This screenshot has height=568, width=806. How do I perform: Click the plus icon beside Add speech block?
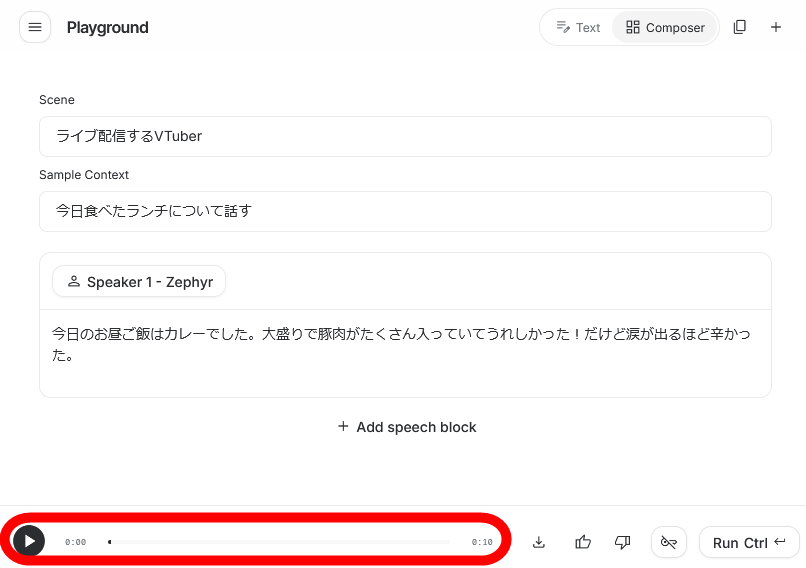pos(343,427)
